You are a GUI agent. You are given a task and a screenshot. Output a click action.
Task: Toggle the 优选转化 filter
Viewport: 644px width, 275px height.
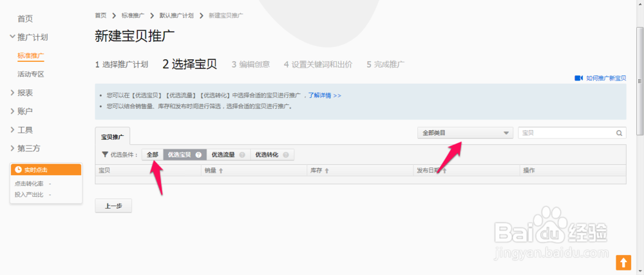267,155
